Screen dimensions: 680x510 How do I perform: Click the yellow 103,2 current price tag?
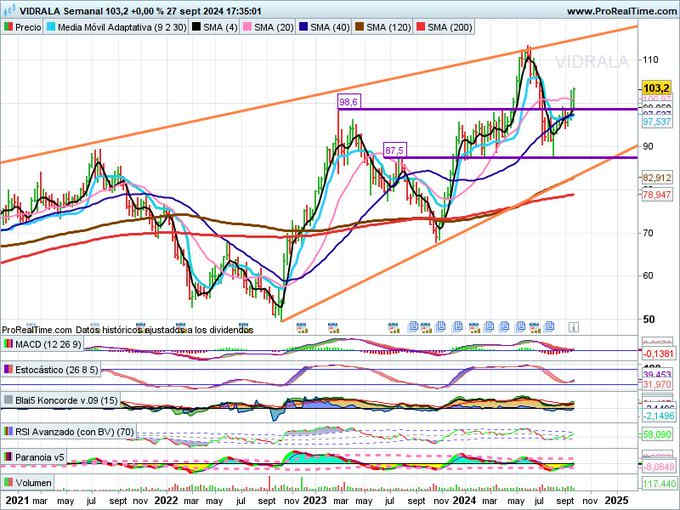point(656,88)
